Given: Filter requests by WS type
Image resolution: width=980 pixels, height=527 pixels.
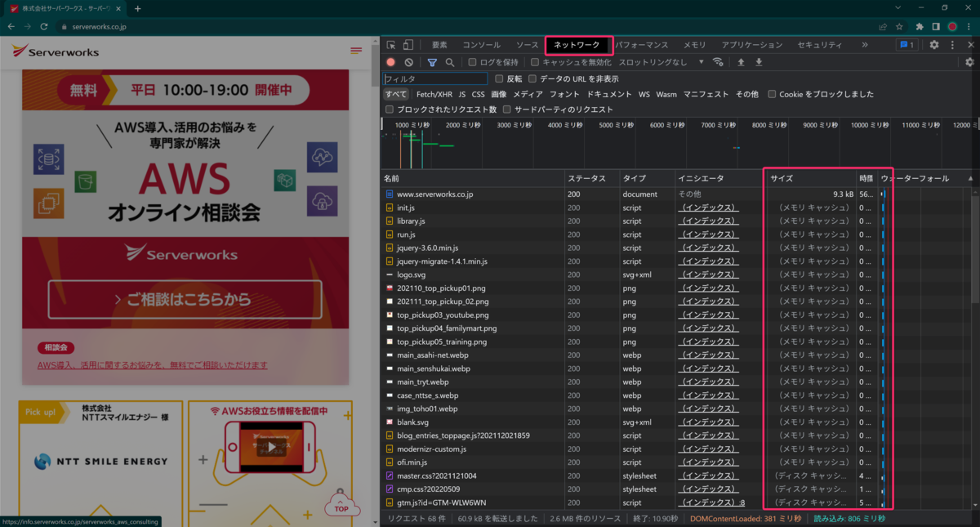Looking at the screenshot, I should pyautogui.click(x=644, y=95).
